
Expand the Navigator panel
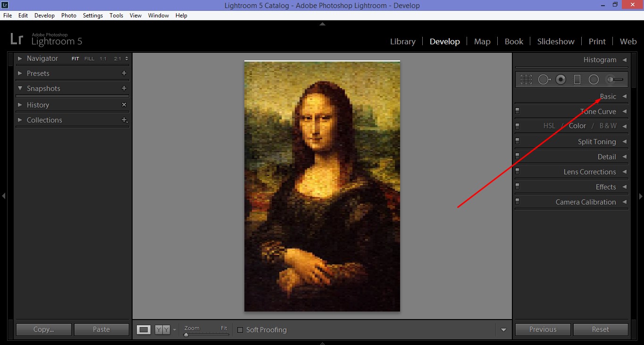[20, 58]
